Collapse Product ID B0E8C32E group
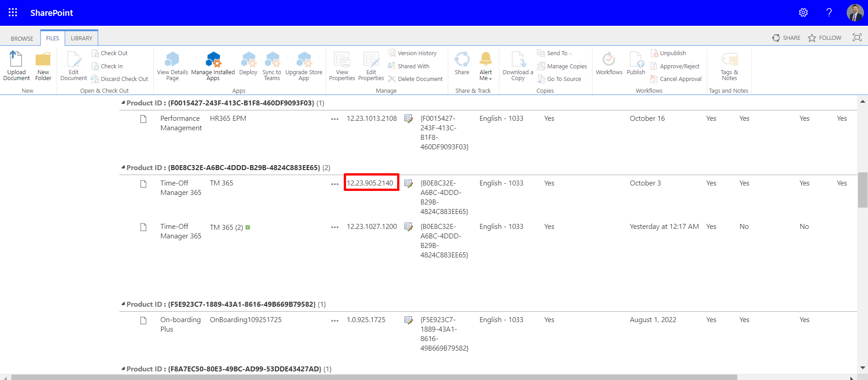Viewport: 868px width, 380px height. tap(123, 167)
